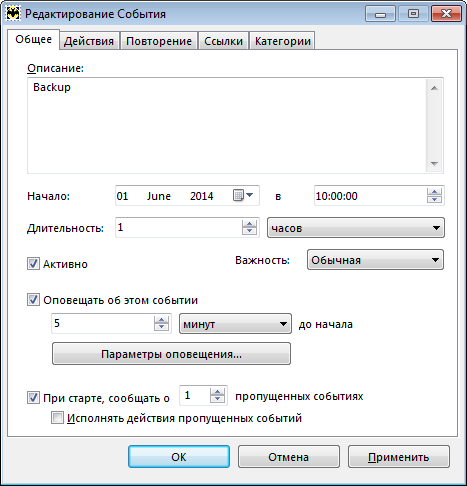Open the минут reminder unit dropdown

point(235,324)
